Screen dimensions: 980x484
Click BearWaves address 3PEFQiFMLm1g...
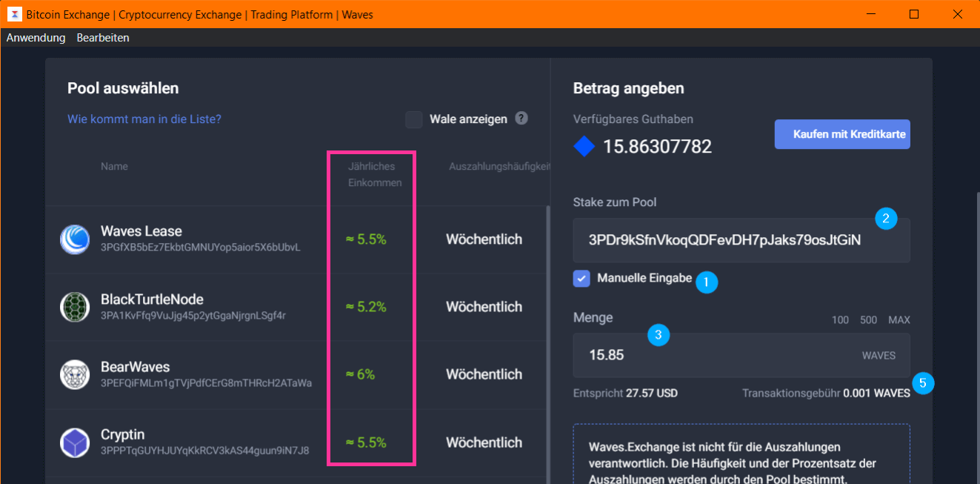pyautogui.click(x=207, y=383)
